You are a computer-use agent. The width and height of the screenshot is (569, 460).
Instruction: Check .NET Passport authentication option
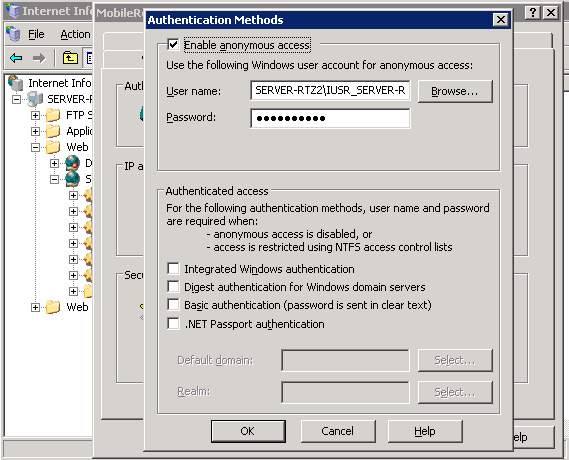[173, 324]
